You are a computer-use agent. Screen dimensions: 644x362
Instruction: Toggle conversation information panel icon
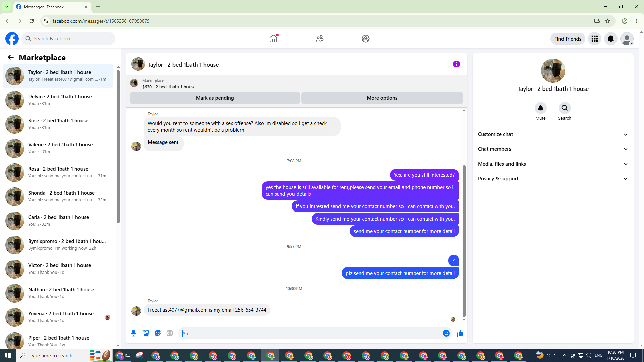tap(456, 64)
